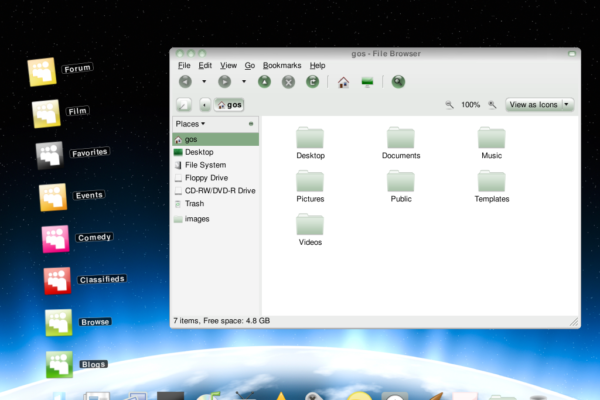Open the Back history dropdown arrow

point(204,82)
